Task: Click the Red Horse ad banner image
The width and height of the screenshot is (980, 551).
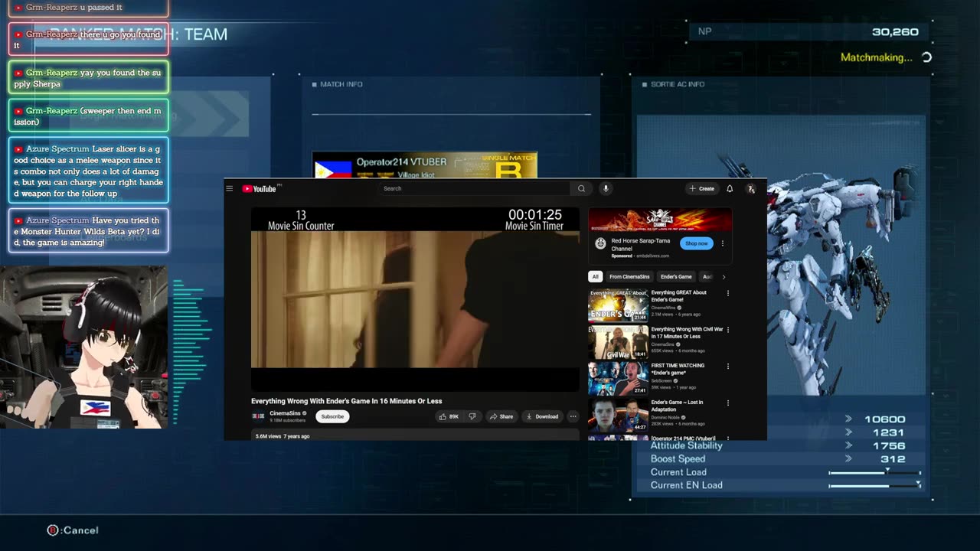Action: click(x=660, y=220)
